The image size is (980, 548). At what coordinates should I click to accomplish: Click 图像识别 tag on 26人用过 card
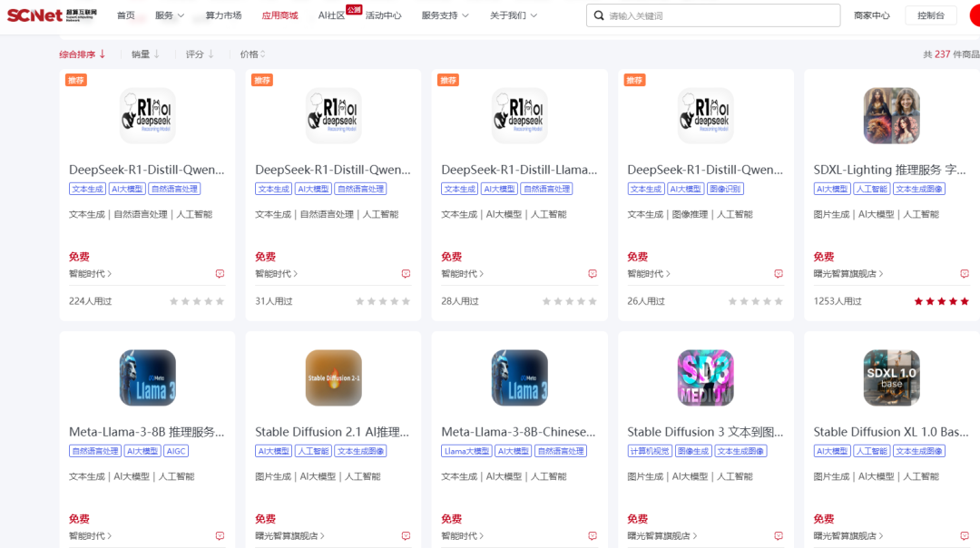[725, 189]
